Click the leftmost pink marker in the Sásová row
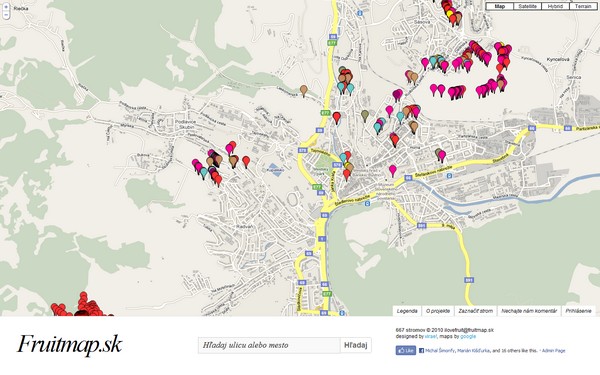Viewport: 600px width, 375px height. pos(425,63)
